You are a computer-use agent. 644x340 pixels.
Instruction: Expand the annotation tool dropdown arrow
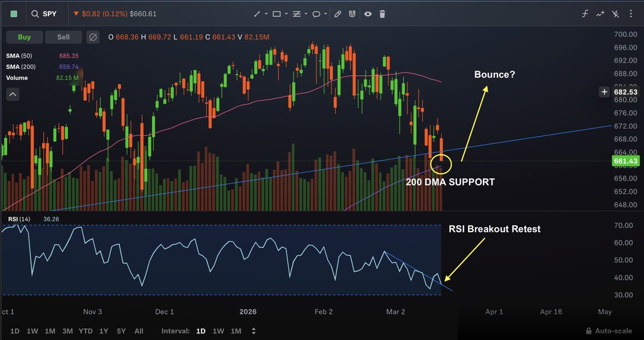[325, 14]
